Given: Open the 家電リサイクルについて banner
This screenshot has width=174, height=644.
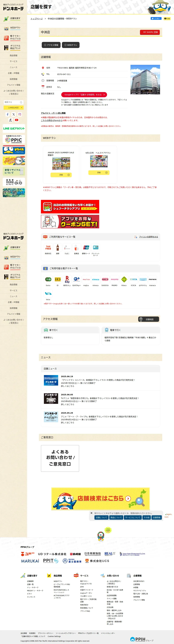Looking at the screenshot, I should pos(14,171).
